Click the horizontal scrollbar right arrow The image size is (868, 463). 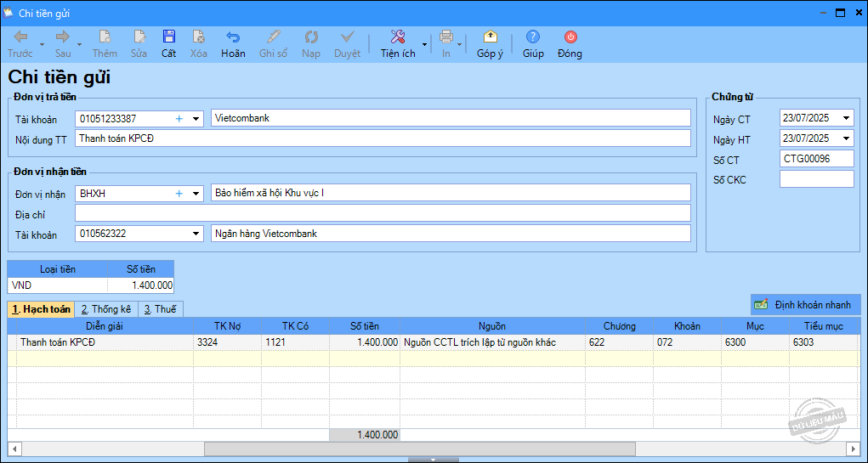point(854,449)
